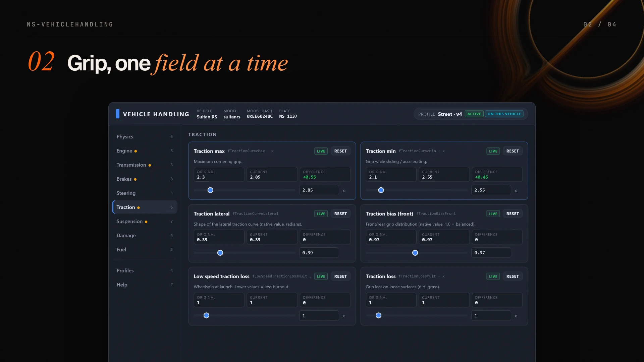
Task: Click the LIVE badge on Traction loss
Action: coord(493,277)
